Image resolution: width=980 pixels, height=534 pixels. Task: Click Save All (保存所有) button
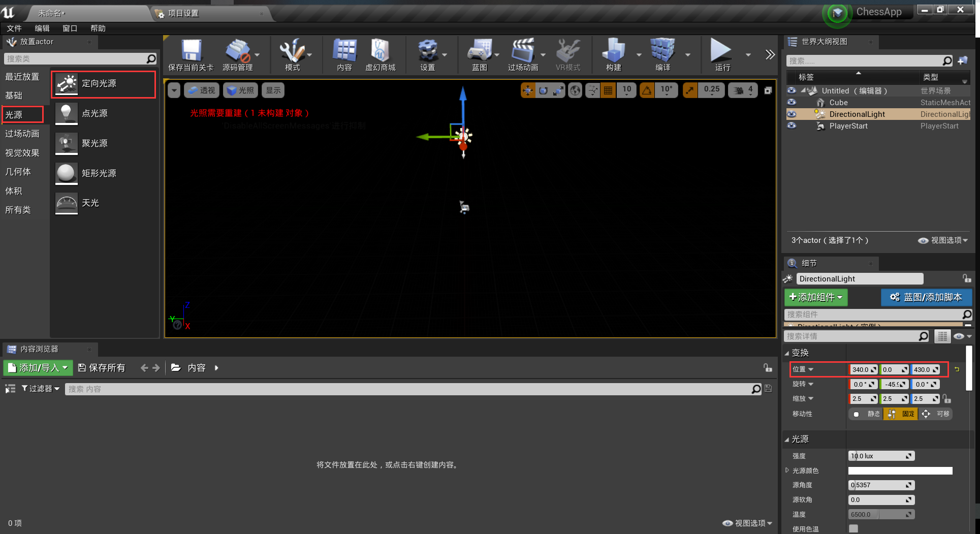102,368
